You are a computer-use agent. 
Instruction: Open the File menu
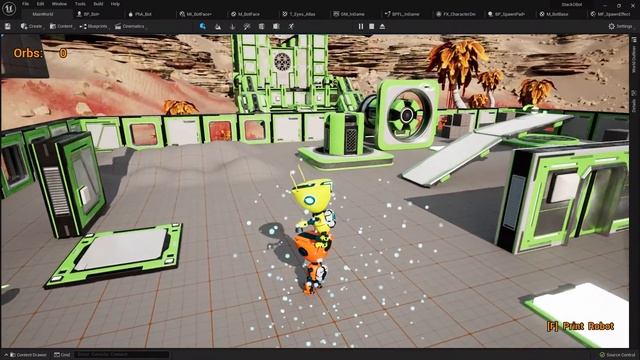point(25,4)
